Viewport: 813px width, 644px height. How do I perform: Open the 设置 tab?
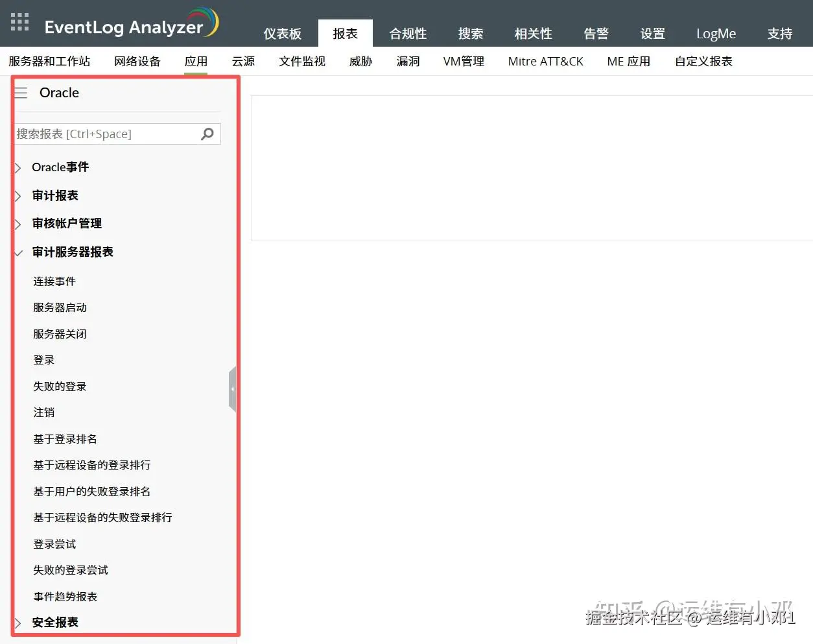(x=652, y=34)
